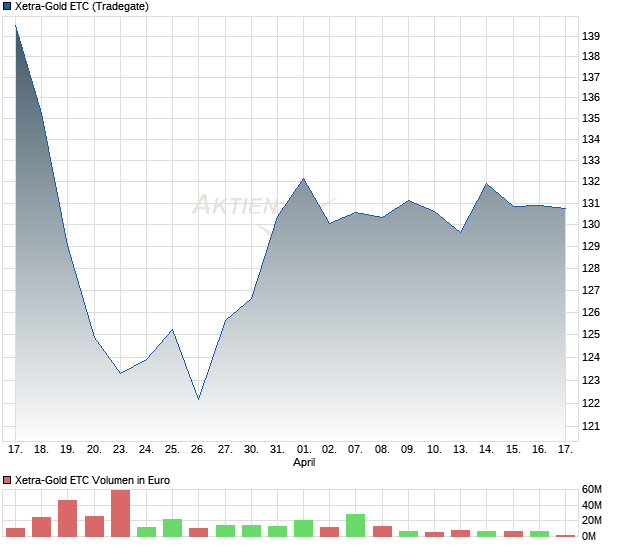Click the '14.' date label

click(x=486, y=450)
